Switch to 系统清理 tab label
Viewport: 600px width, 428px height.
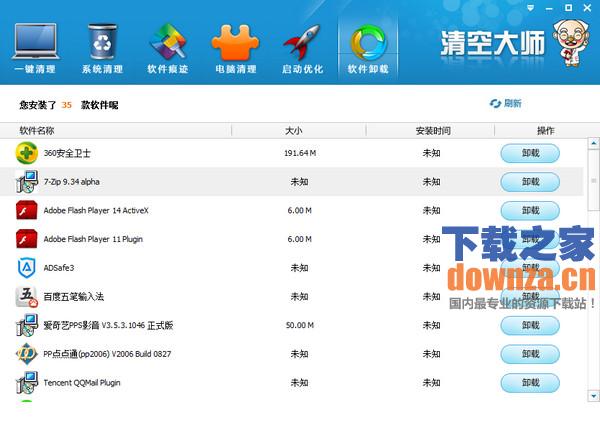[102, 69]
